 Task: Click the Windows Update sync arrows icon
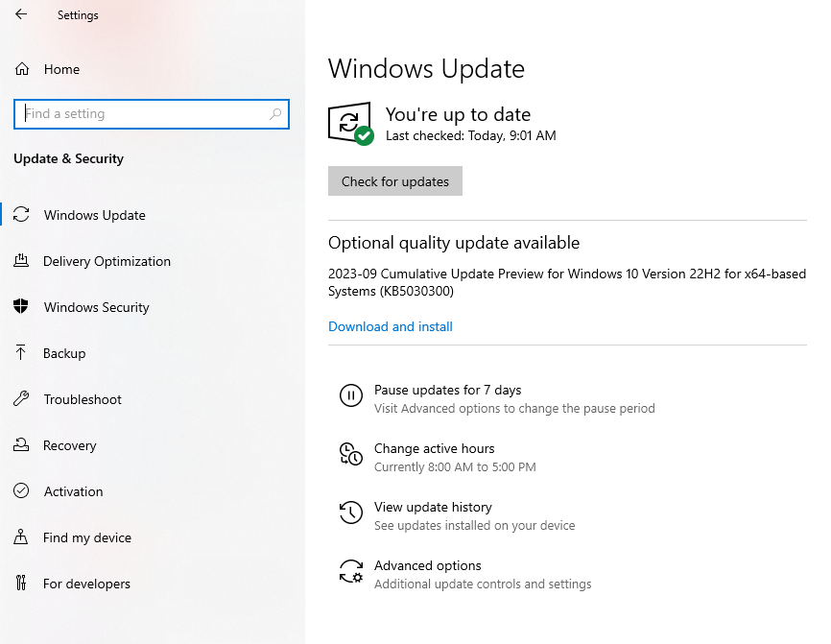[x=21, y=215]
